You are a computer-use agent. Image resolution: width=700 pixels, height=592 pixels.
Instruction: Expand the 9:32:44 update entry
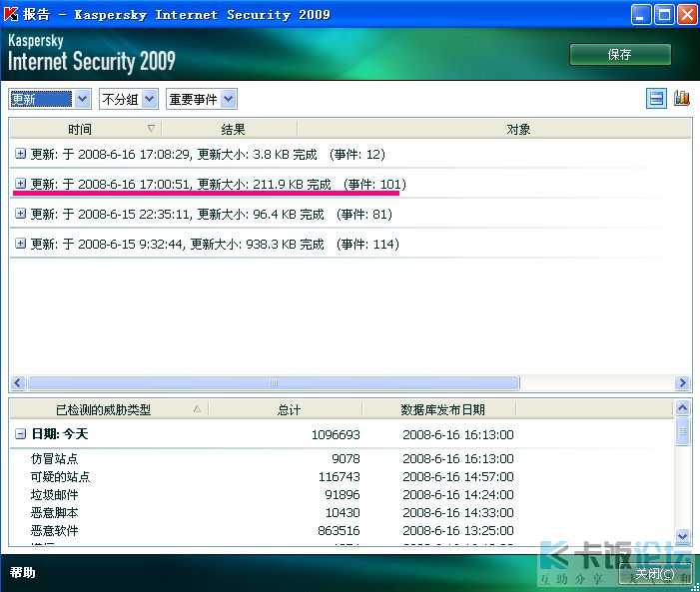20,244
